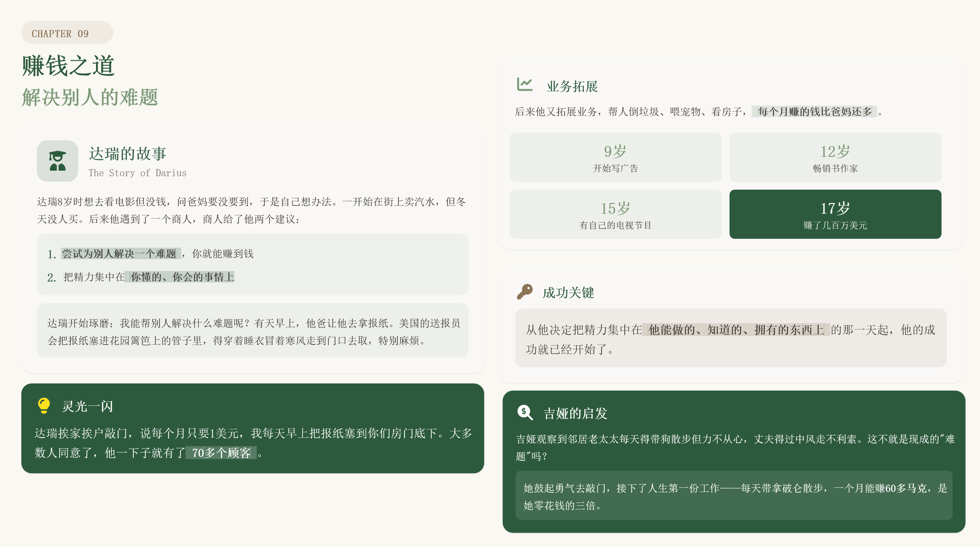Click the chart line icon next to 业务拓展

coord(524,84)
